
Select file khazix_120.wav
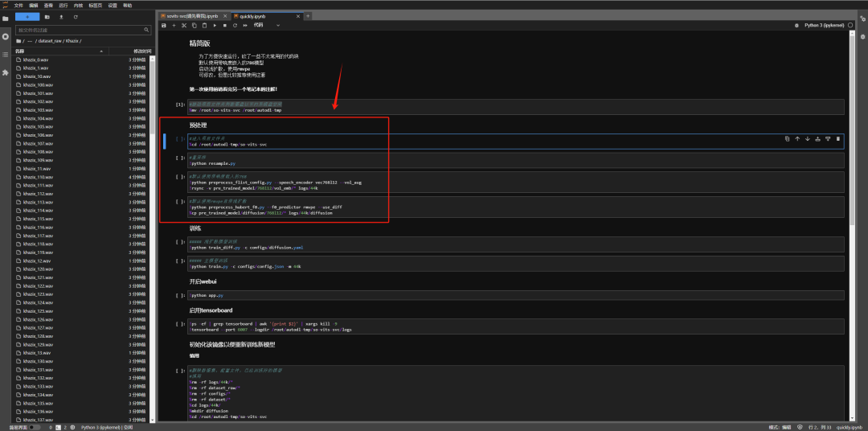pyautogui.click(x=81, y=269)
